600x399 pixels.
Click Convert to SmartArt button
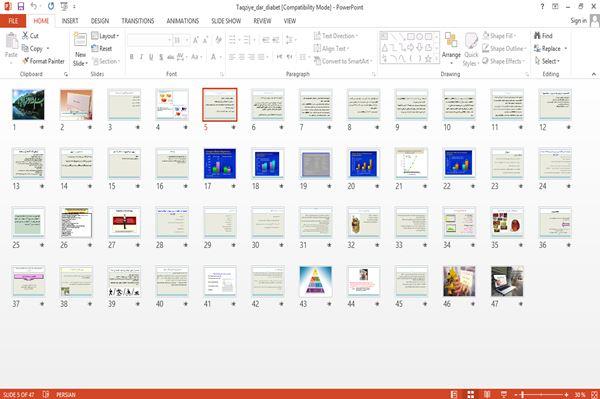[x=343, y=61]
